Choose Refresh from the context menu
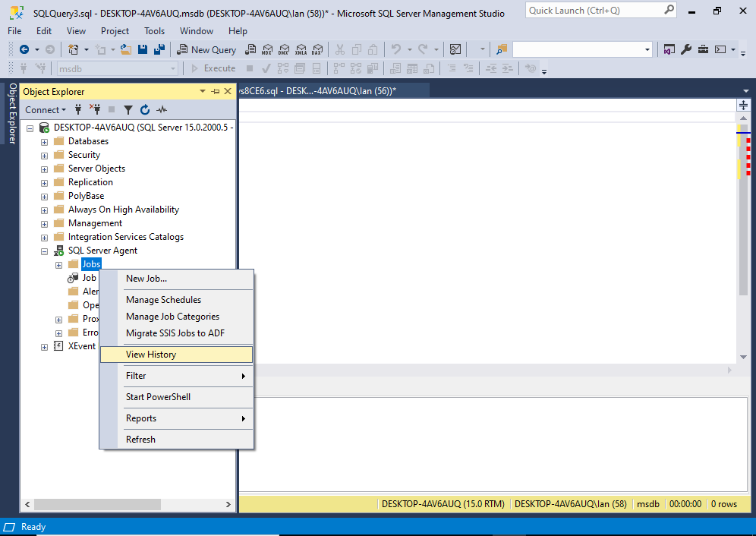Image resolution: width=756 pixels, height=536 pixels. tap(176, 440)
